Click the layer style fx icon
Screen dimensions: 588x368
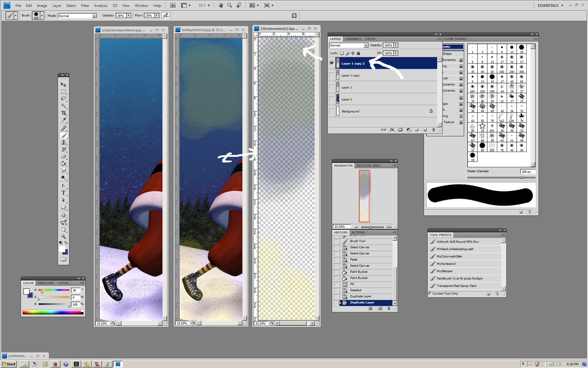click(x=392, y=130)
